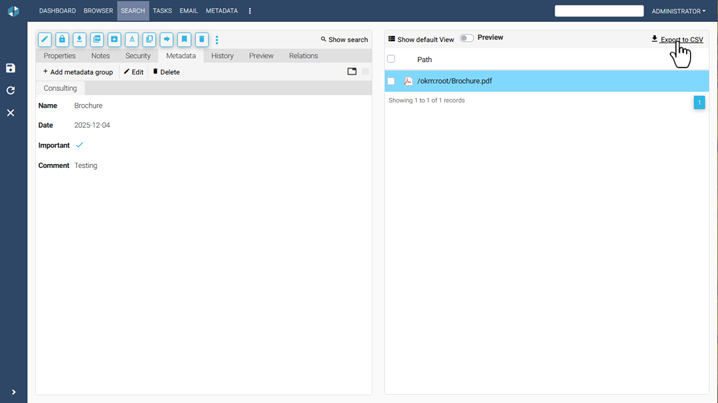This screenshot has width=718, height=403.
Task: Switch to the History tab
Action: 223,56
